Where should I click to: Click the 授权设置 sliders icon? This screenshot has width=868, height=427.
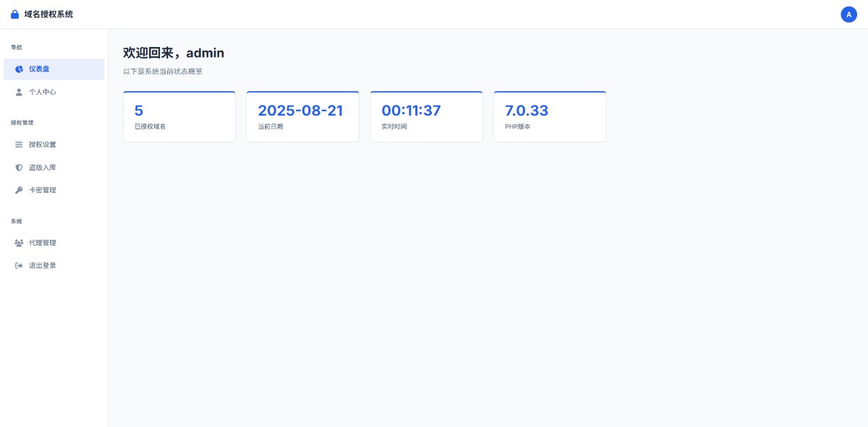click(x=19, y=145)
